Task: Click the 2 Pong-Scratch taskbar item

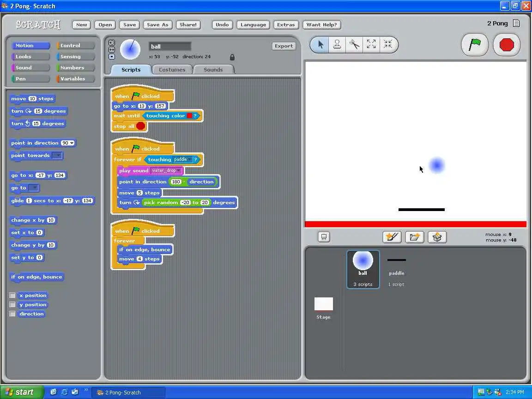Action: pos(128,392)
